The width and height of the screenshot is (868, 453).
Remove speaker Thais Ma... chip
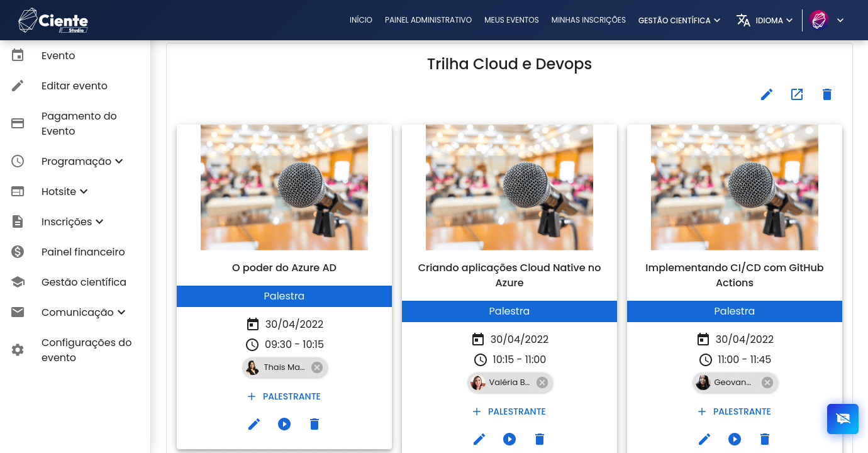point(317,367)
